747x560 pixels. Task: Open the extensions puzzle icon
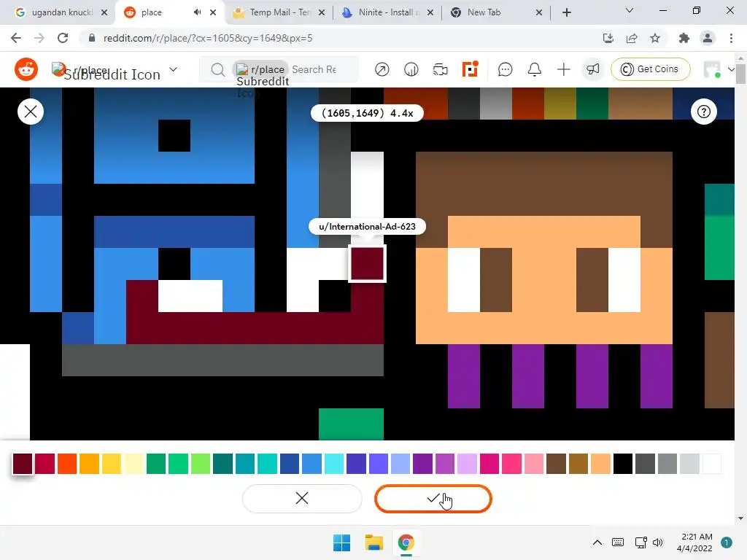pyautogui.click(x=684, y=38)
